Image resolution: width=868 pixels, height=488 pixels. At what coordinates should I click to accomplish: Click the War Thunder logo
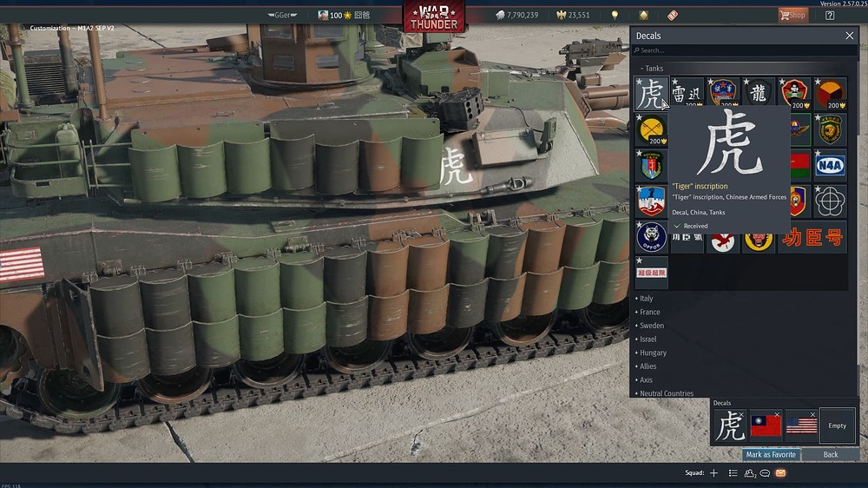click(434, 16)
